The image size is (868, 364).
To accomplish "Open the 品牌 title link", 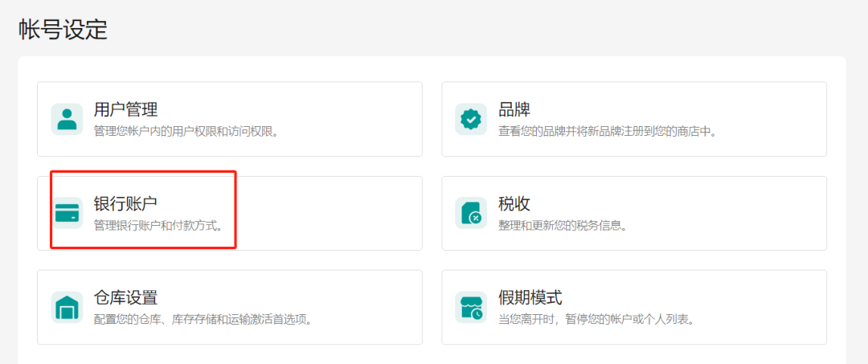I will coord(514,109).
